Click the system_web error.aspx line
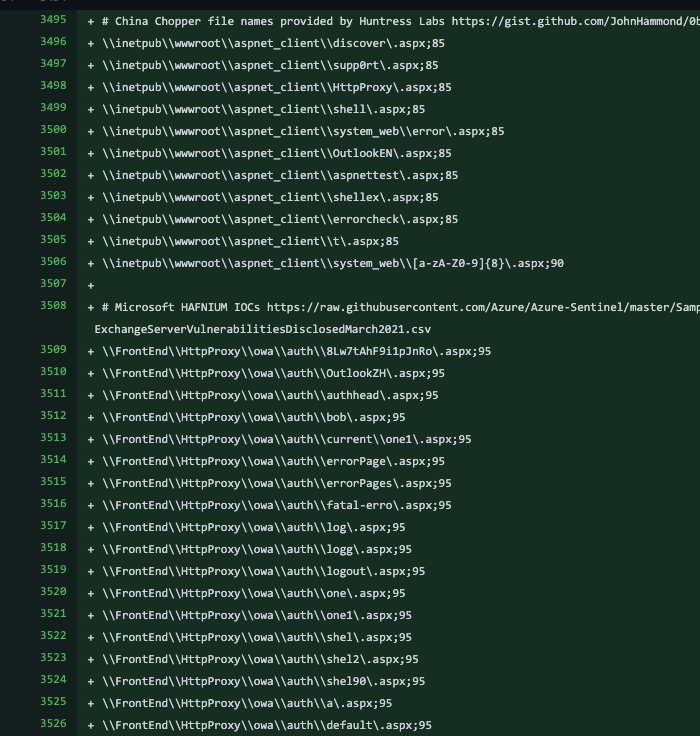The image size is (700, 736). tap(303, 130)
